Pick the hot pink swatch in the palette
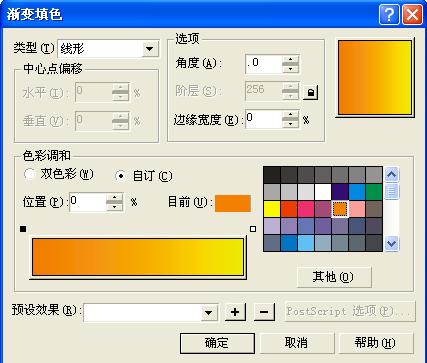Screen dimensions: 427x363 point(306,209)
